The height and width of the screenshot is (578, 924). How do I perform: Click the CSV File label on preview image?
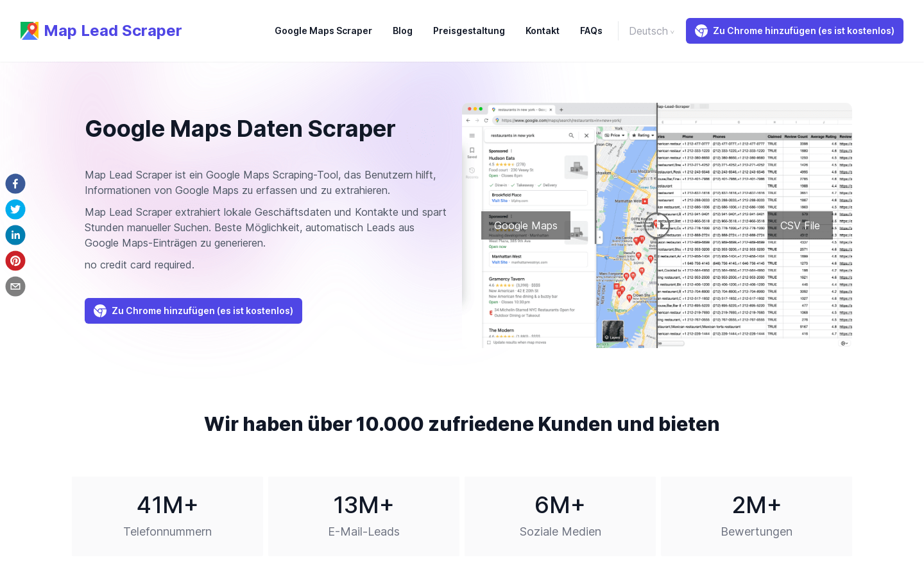[800, 225]
